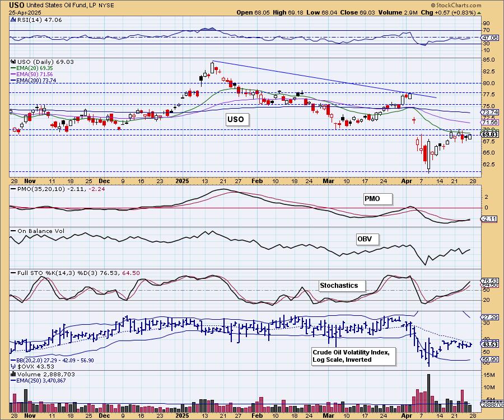Click the 56.90 lower band axis tag
The height and width of the screenshot is (420, 504).
(489, 359)
